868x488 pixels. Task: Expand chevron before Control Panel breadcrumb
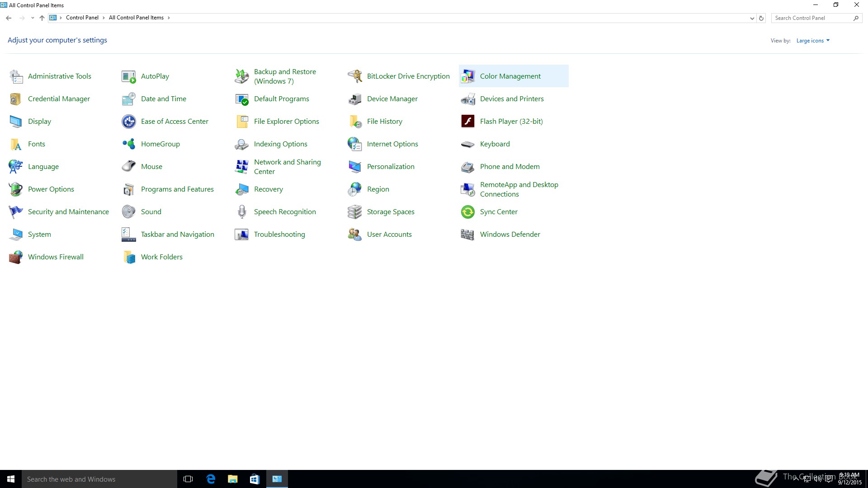coord(61,18)
